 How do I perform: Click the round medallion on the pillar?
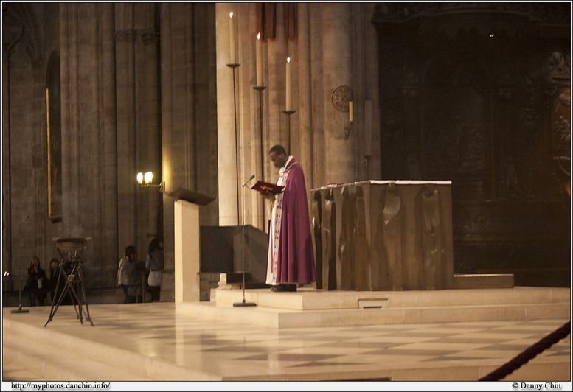pos(341,97)
